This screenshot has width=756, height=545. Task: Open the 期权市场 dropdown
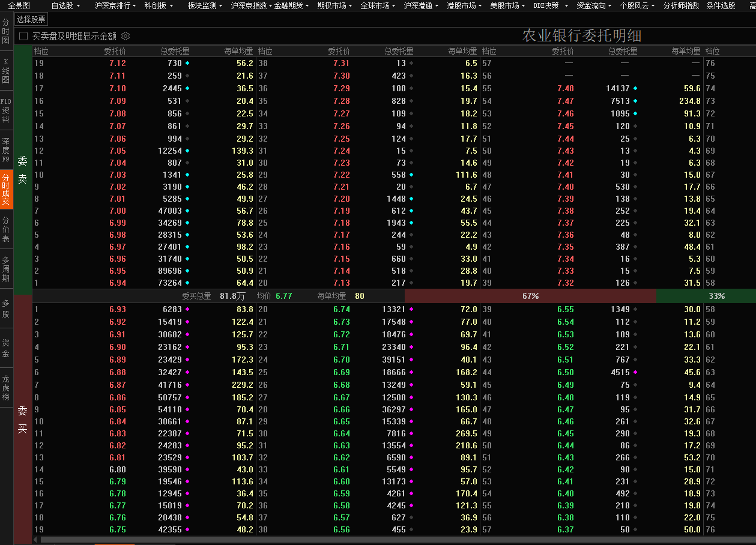(x=335, y=5)
